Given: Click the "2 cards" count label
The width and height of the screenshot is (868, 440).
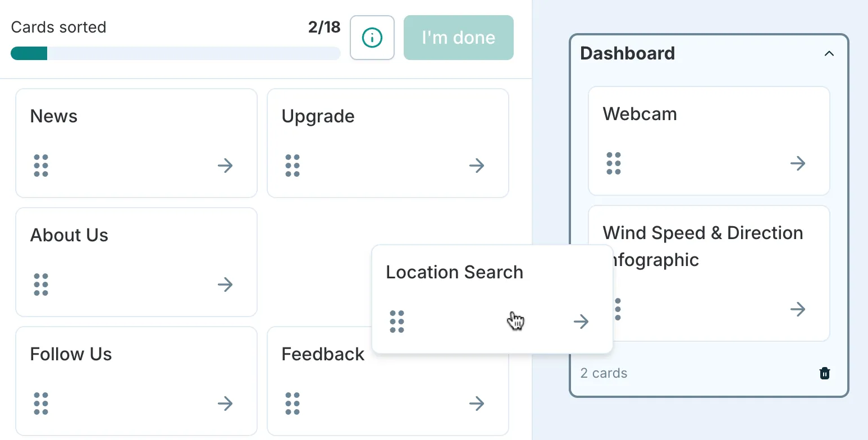Looking at the screenshot, I should coord(604,373).
